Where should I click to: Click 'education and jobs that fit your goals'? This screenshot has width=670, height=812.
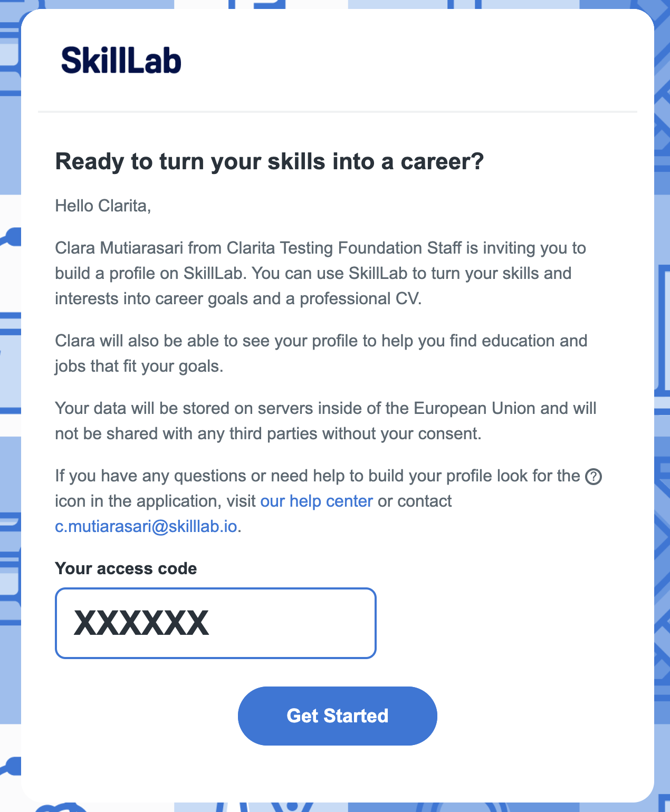[321, 353]
